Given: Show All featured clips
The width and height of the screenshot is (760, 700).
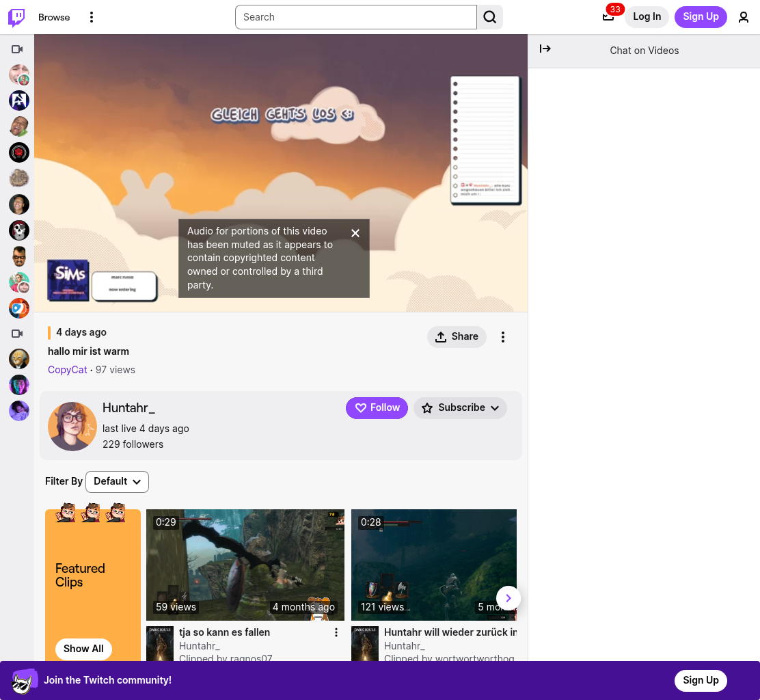Looking at the screenshot, I should tap(83, 649).
